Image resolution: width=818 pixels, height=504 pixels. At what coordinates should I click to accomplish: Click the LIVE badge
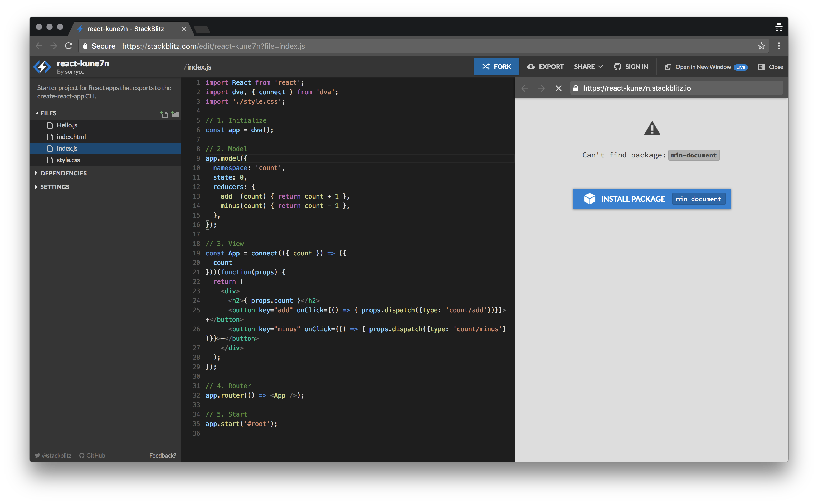pyautogui.click(x=740, y=67)
